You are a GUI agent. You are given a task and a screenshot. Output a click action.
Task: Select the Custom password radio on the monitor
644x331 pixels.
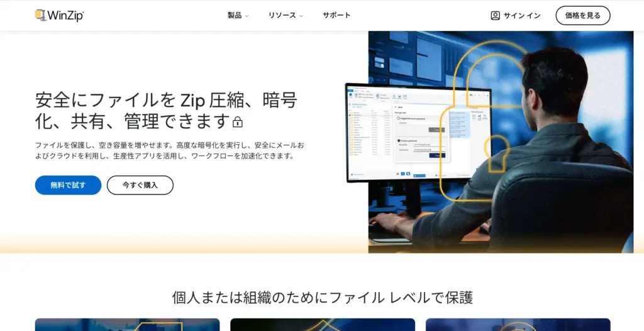[398, 140]
